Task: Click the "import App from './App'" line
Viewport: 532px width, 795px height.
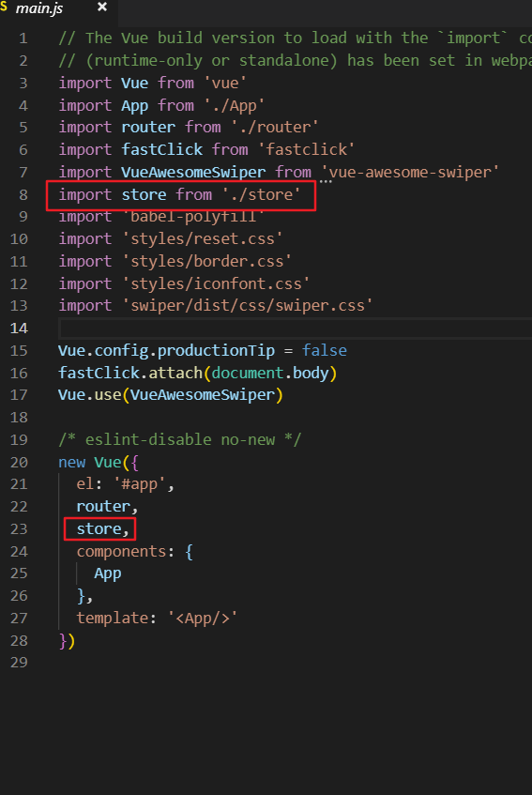Action: (161, 105)
